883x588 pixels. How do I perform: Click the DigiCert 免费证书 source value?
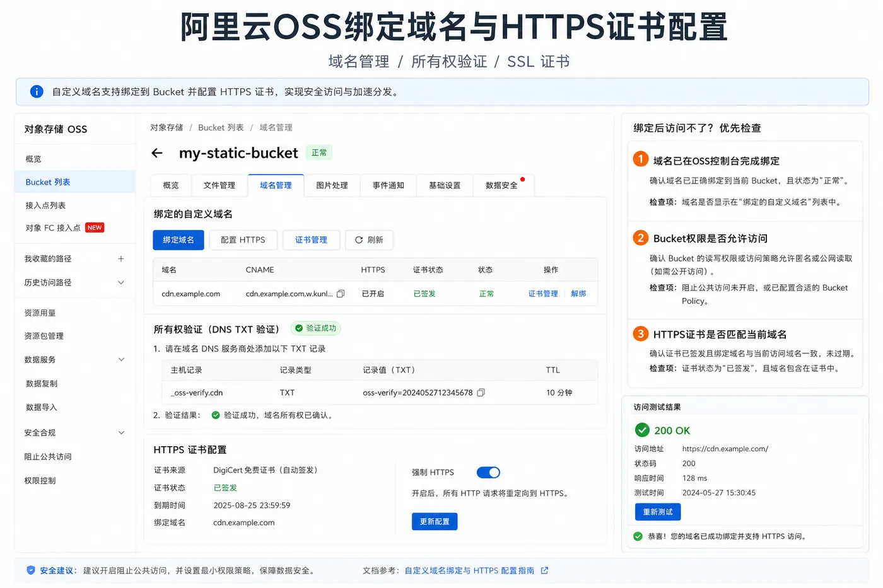tap(266, 470)
